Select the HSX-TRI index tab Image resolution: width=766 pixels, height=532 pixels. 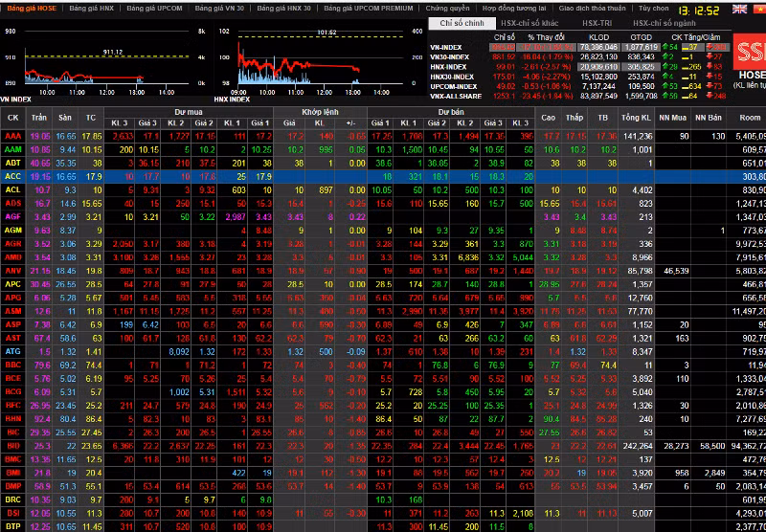tap(597, 21)
